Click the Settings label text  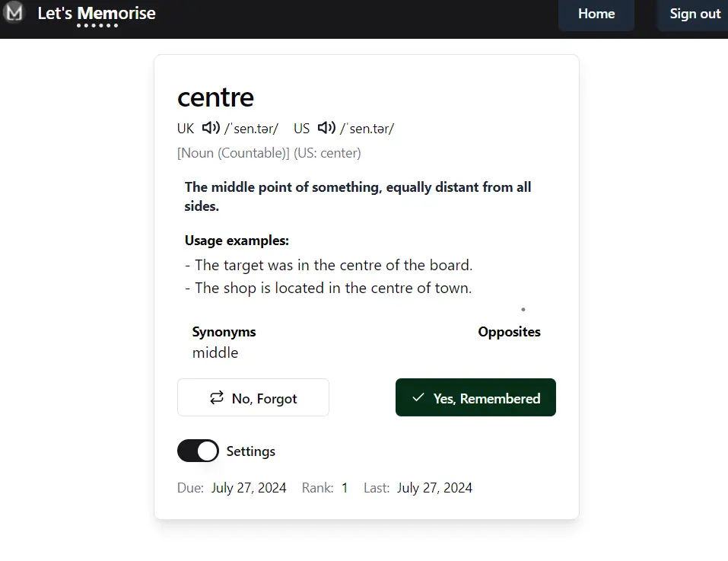[251, 451]
